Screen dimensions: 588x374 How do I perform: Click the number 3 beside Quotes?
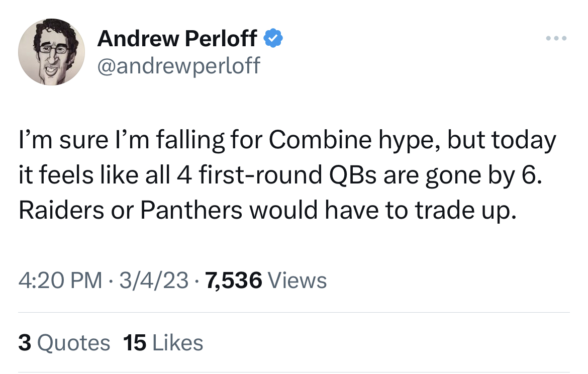point(25,343)
